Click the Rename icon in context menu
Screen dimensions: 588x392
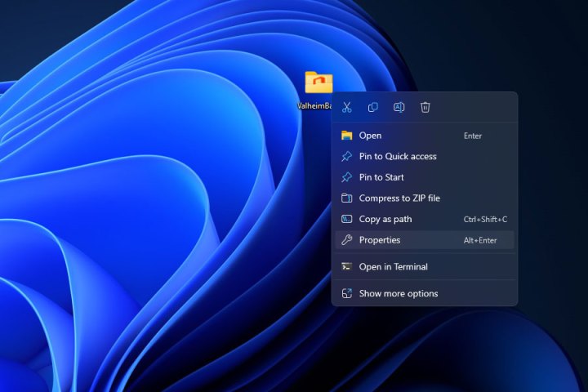(399, 107)
